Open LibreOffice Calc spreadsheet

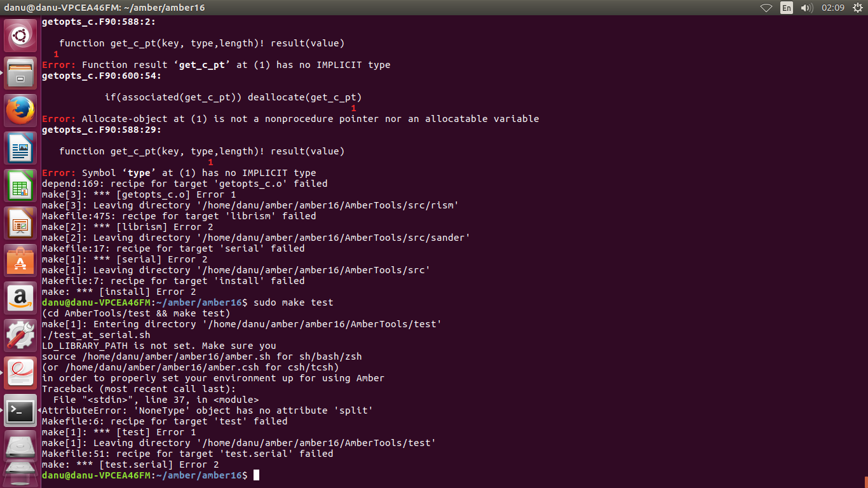tap(20, 186)
